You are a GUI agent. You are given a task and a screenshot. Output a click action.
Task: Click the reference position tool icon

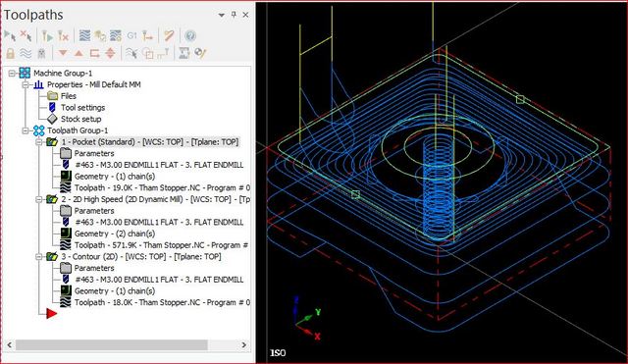[163, 53]
